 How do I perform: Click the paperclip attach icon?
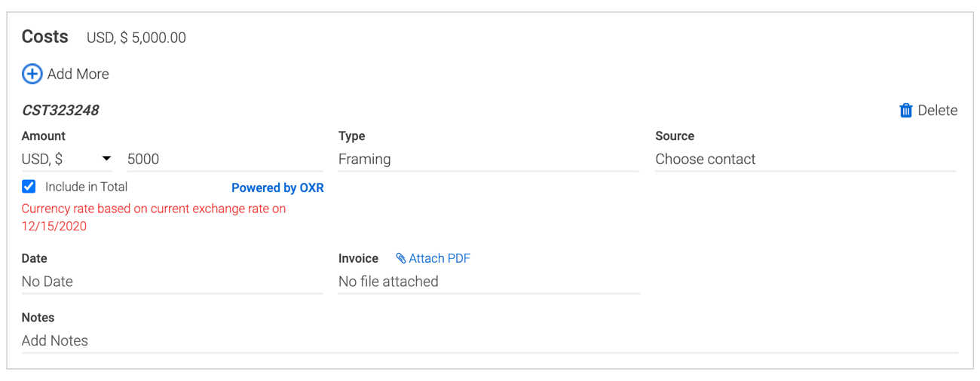point(401,258)
